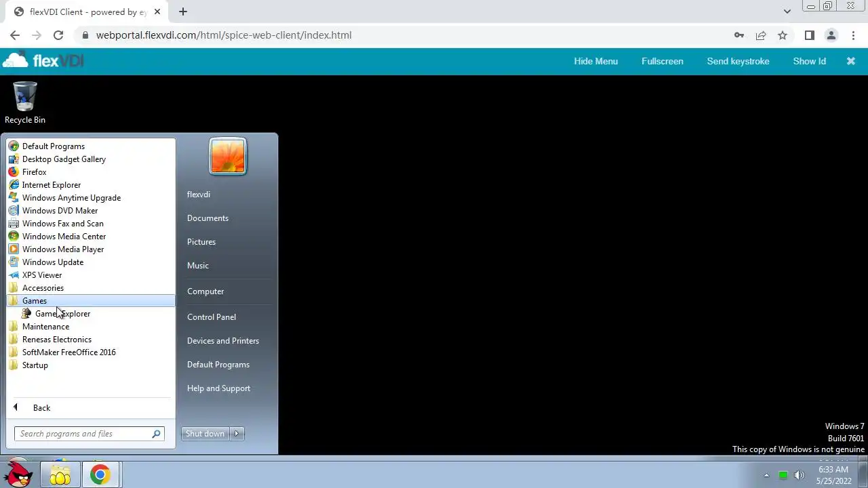
Task: Click the volume speaker tray icon
Action: [799, 475]
